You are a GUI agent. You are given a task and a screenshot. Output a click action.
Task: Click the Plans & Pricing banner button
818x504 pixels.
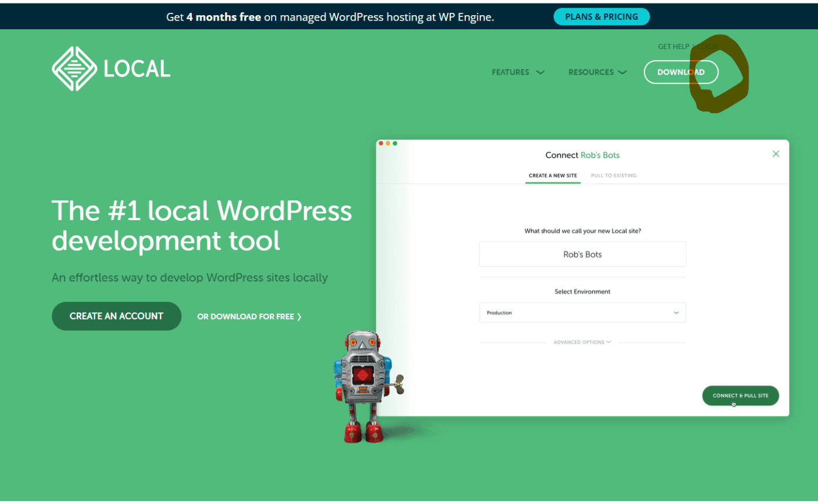point(601,17)
